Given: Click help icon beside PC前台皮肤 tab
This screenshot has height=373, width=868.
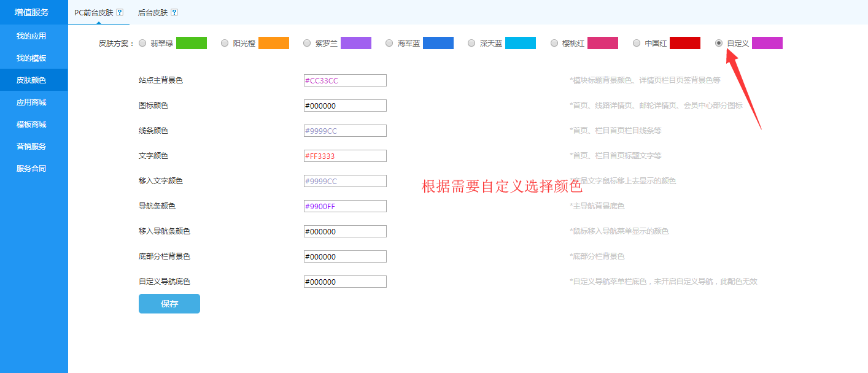Looking at the screenshot, I should (x=120, y=12).
